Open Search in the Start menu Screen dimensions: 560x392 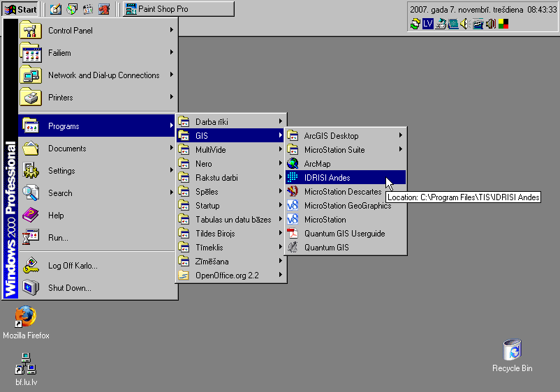point(96,193)
